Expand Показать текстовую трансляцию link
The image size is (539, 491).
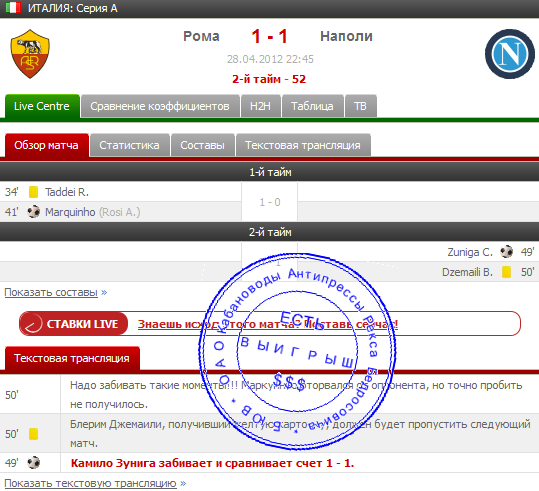click(x=90, y=483)
